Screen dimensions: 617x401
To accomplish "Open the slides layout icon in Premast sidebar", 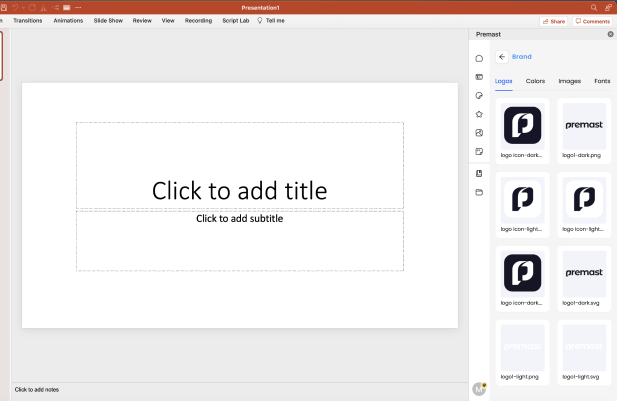I will tap(479, 77).
